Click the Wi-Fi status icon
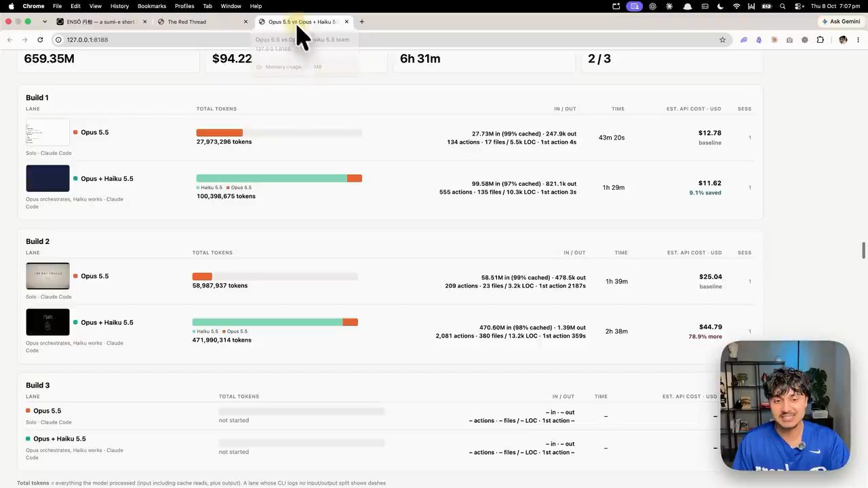Screen dimensions: 868x488 click(736, 6)
